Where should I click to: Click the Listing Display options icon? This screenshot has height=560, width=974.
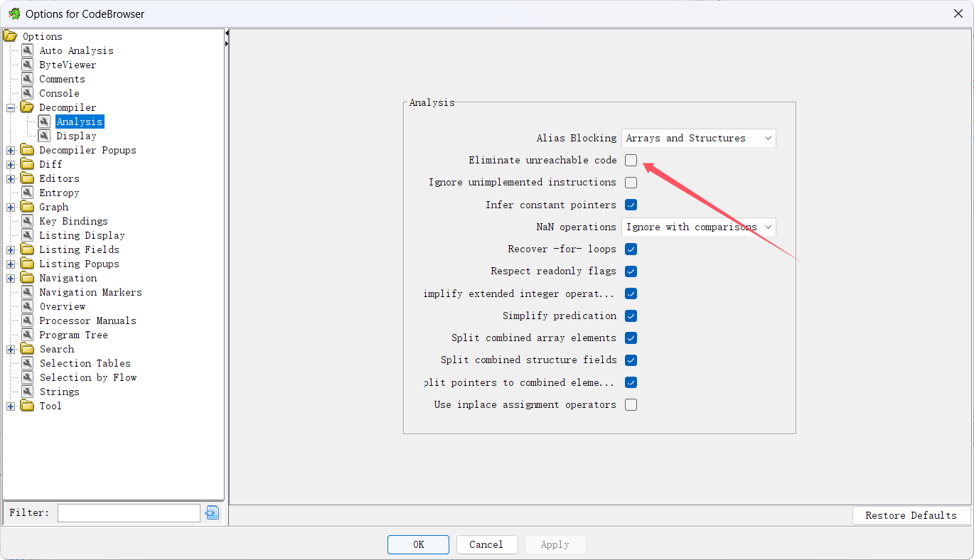(27, 235)
